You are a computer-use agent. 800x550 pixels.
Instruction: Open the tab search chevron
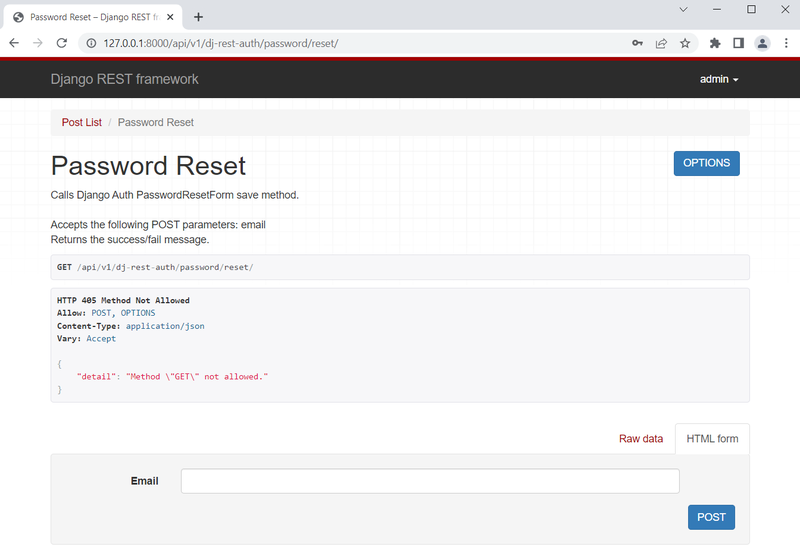point(683,9)
